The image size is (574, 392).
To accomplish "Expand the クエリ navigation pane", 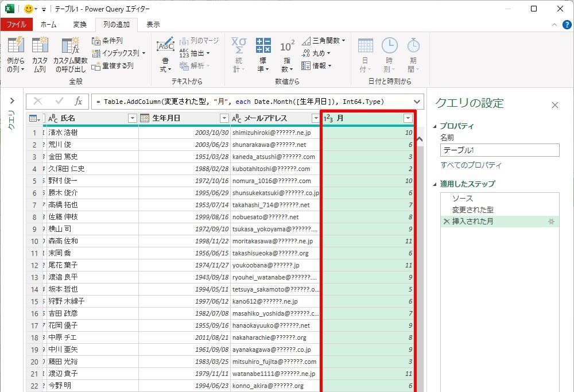I will point(11,101).
